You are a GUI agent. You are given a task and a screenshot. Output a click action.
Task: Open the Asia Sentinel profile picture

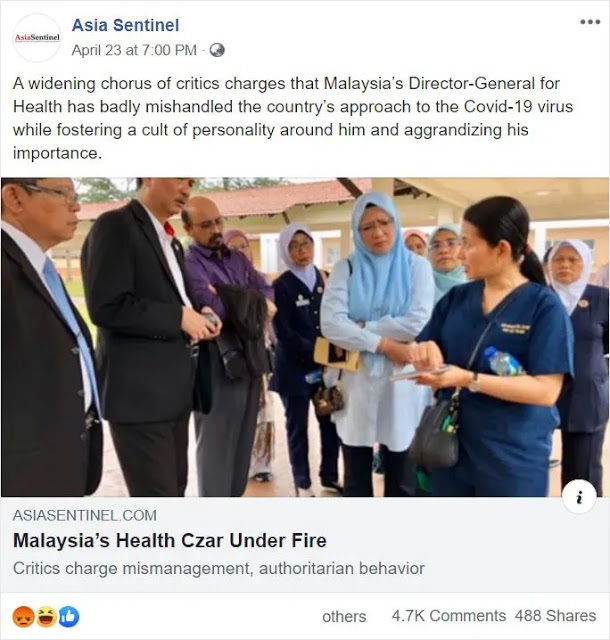37,38
